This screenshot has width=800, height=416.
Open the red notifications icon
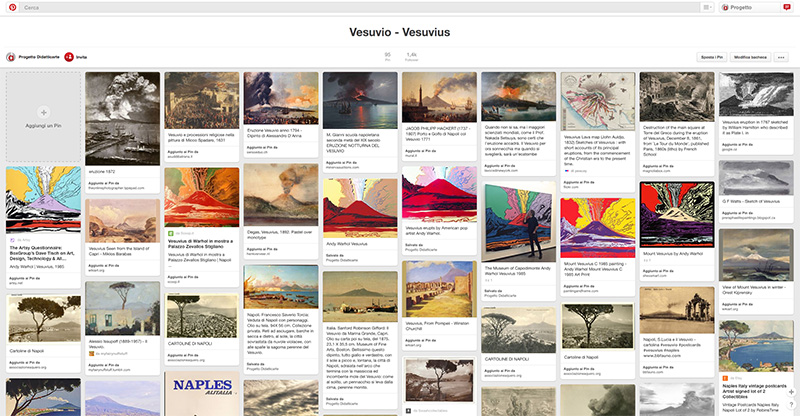787,7
